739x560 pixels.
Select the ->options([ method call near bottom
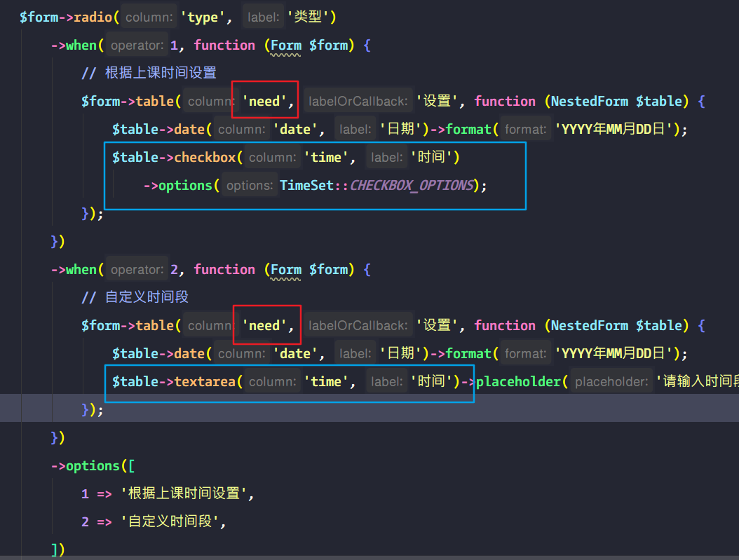pos(91,465)
